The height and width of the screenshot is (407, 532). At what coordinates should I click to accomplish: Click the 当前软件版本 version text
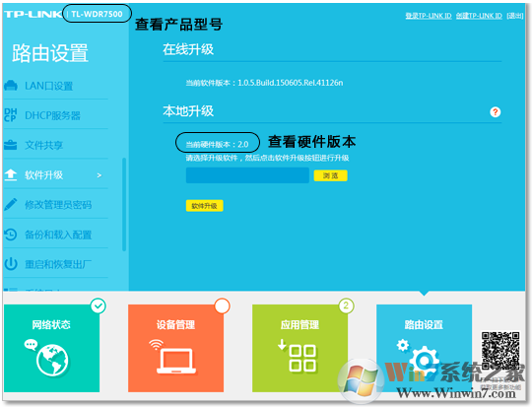pyautogui.click(x=264, y=83)
